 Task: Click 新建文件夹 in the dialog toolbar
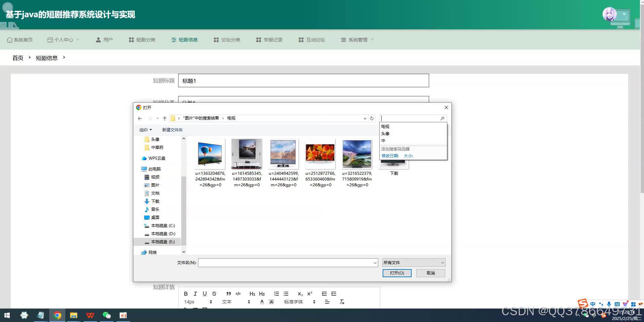pyautogui.click(x=172, y=130)
